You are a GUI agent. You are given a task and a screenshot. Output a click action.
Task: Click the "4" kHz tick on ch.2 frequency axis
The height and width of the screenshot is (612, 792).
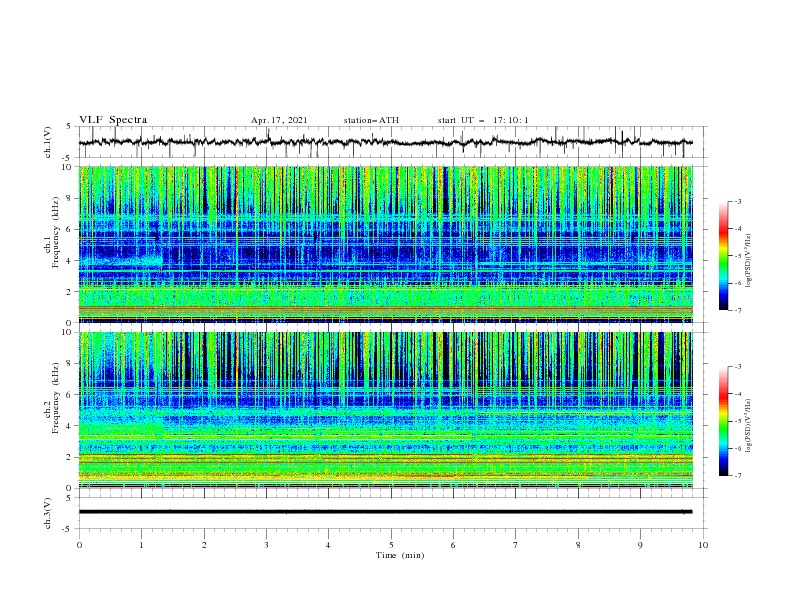point(70,426)
